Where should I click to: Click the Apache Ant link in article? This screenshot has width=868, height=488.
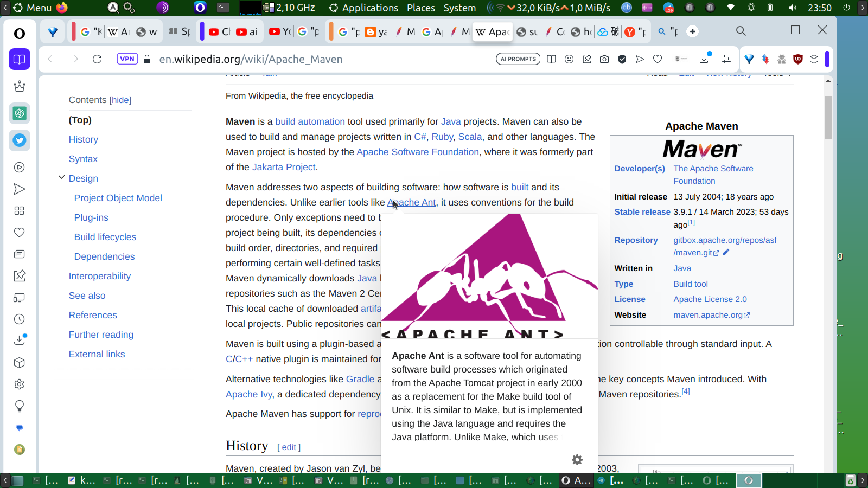[411, 202]
